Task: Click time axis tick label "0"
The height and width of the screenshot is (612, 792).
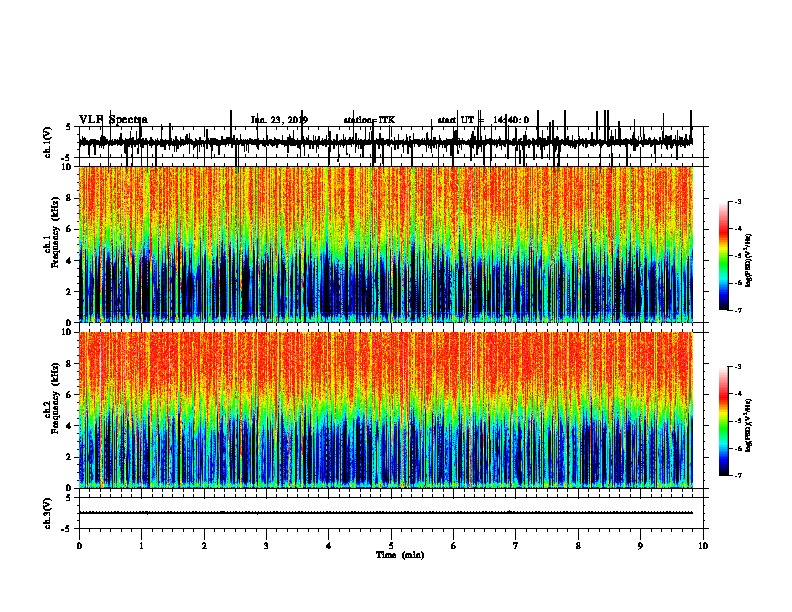Action: click(x=79, y=546)
